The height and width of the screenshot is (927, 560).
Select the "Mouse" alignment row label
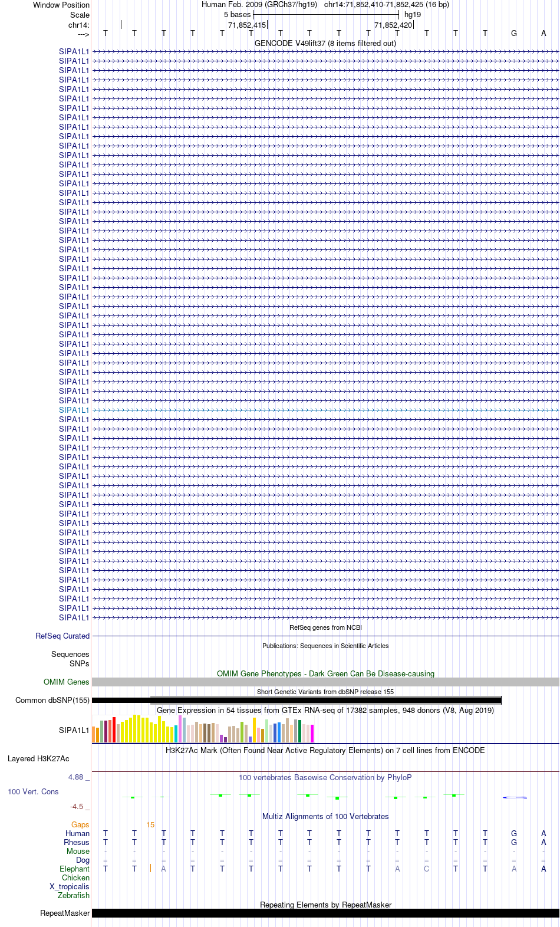click(78, 851)
